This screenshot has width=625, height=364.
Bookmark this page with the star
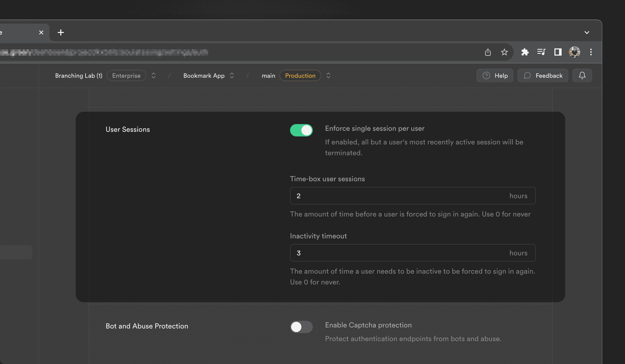[504, 52]
